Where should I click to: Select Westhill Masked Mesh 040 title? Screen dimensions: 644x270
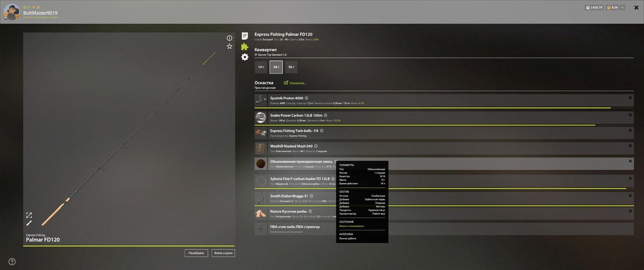pyautogui.click(x=291, y=146)
